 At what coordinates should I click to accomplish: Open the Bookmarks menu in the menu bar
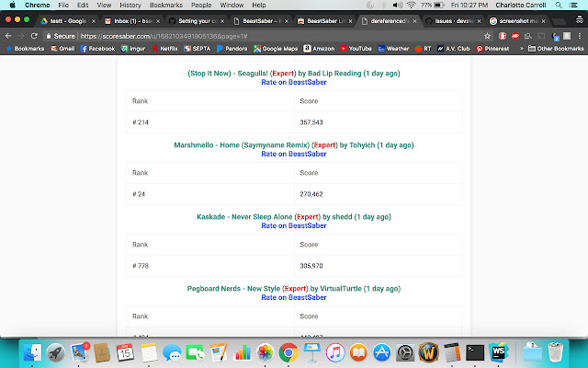coord(166,6)
